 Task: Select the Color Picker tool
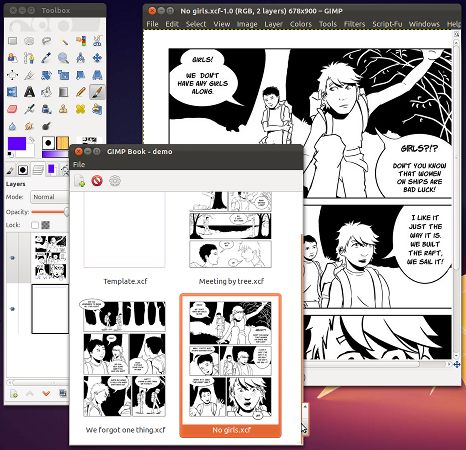(46, 58)
